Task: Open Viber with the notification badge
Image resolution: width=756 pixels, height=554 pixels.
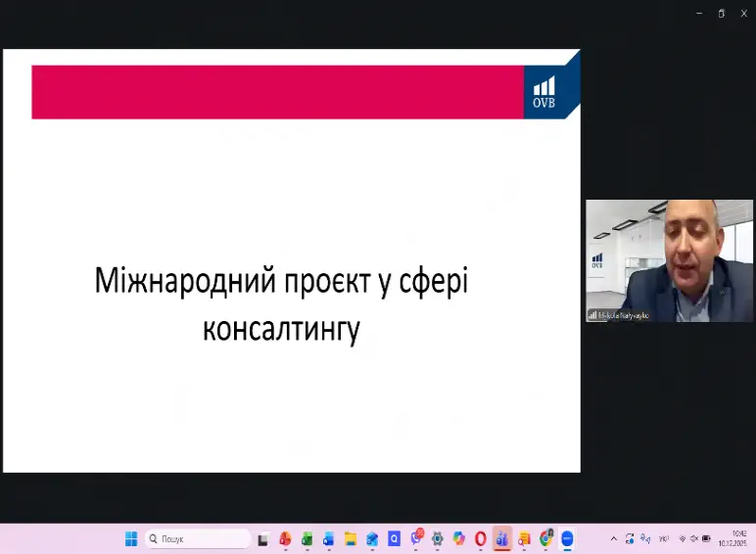Action: 416,538
